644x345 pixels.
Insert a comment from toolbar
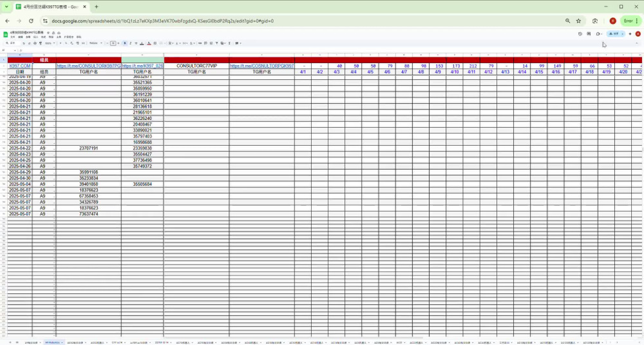click(205, 43)
